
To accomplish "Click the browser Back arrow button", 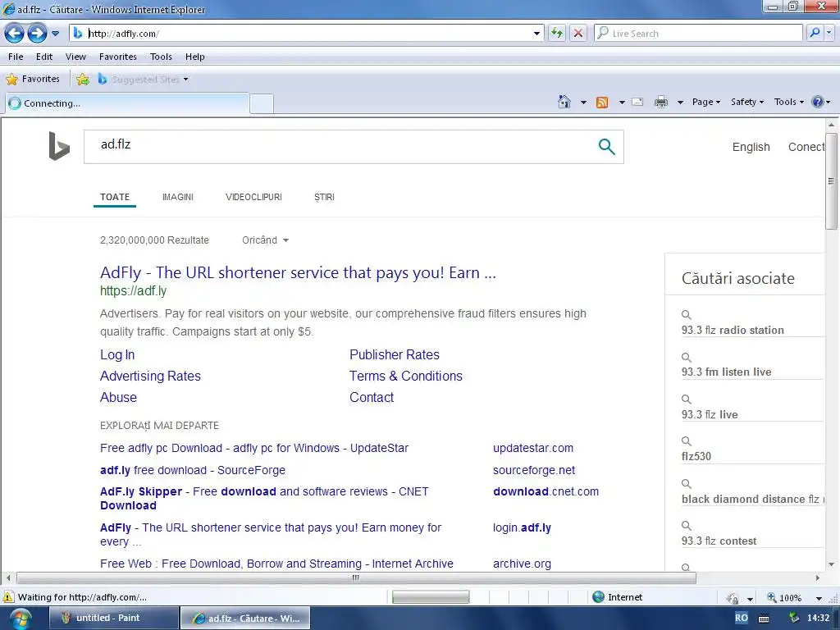I will click(x=14, y=33).
